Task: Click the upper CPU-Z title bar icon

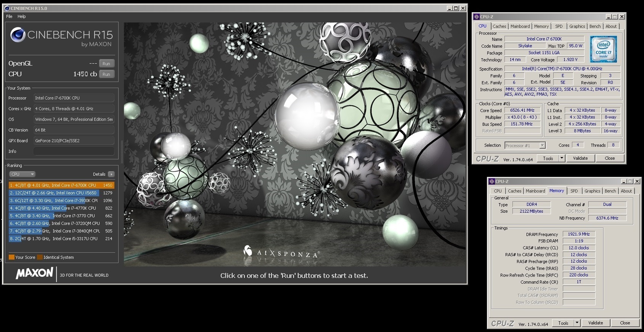Action: [x=477, y=17]
